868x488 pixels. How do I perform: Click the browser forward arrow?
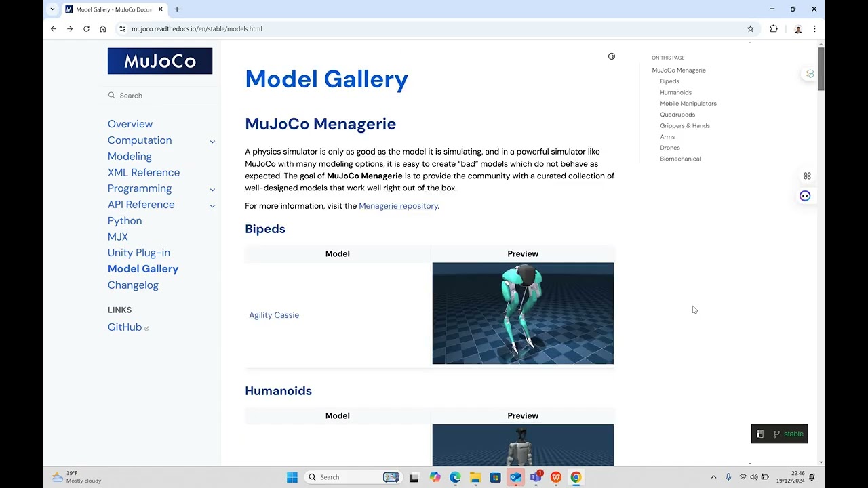70,29
